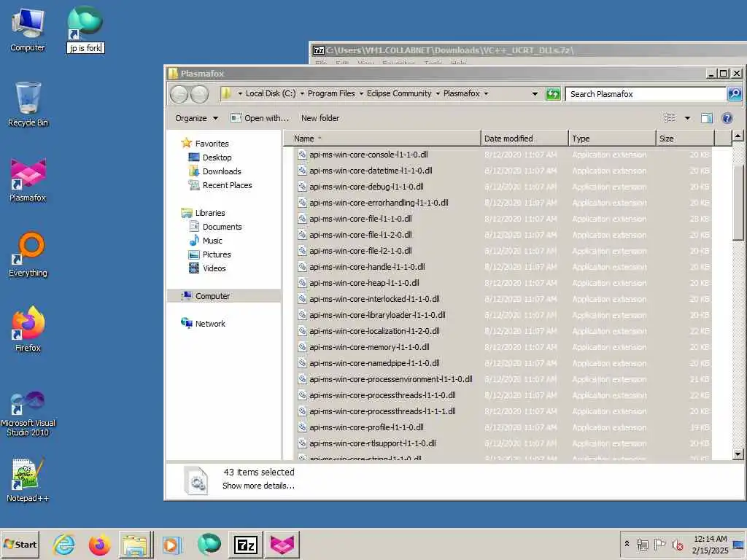The height and width of the screenshot is (560, 747).
Task: Create a New folder
Action: tap(320, 118)
